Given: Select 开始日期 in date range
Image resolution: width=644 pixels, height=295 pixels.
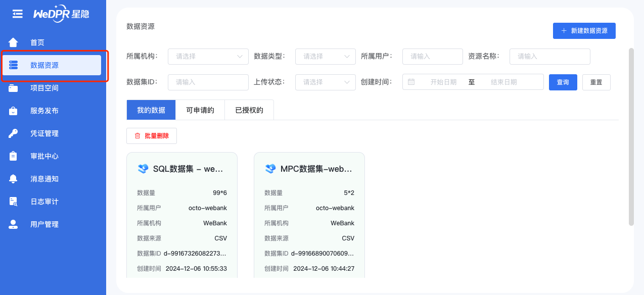Looking at the screenshot, I should 443,82.
